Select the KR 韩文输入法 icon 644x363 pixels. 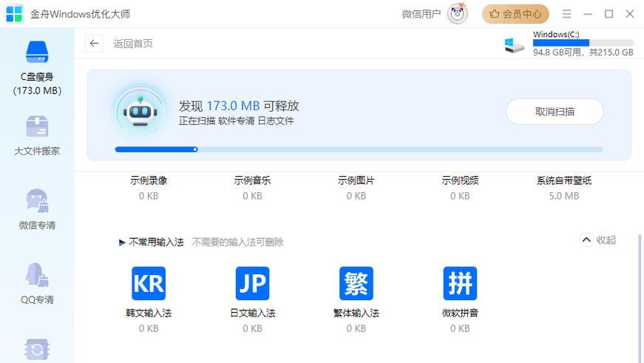[x=149, y=283]
